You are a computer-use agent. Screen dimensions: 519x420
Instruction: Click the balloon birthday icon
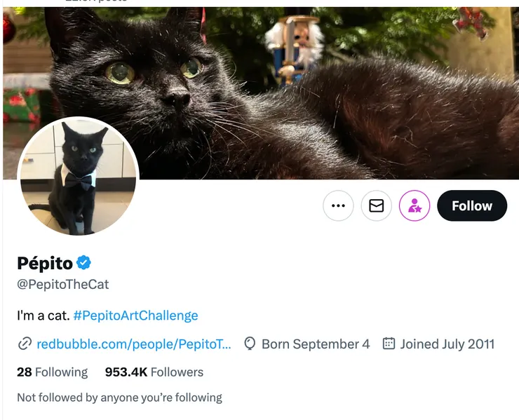[x=250, y=344]
